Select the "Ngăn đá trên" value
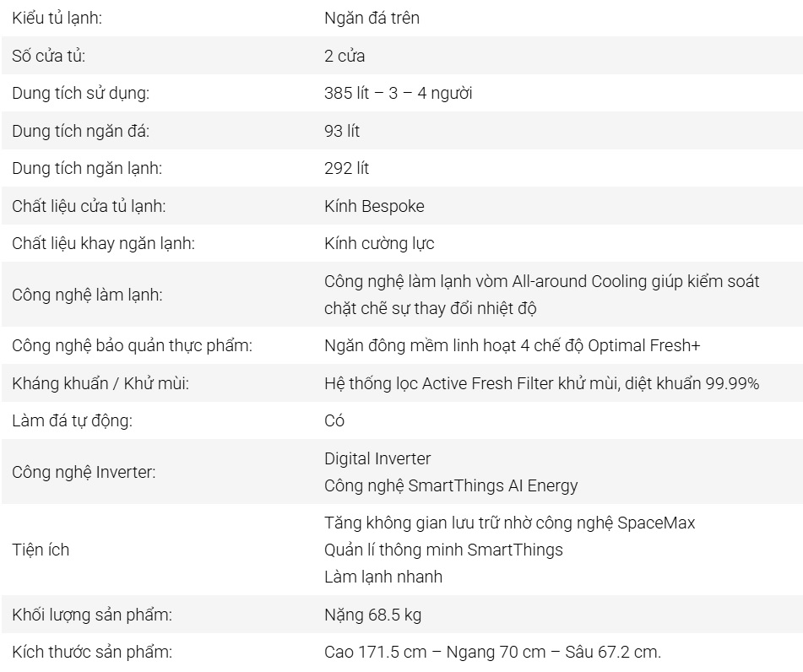The width and height of the screenshot is (803, 672). (372, 18)
